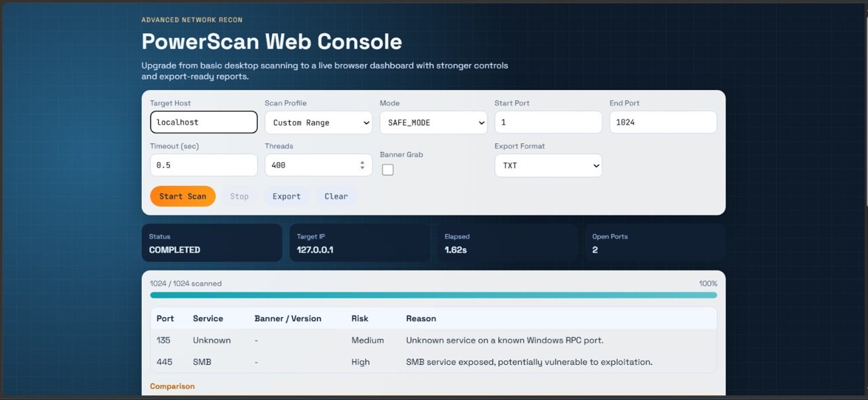Click the Threads spinner arrows
868x400 pixels.
tap(362, 165)
